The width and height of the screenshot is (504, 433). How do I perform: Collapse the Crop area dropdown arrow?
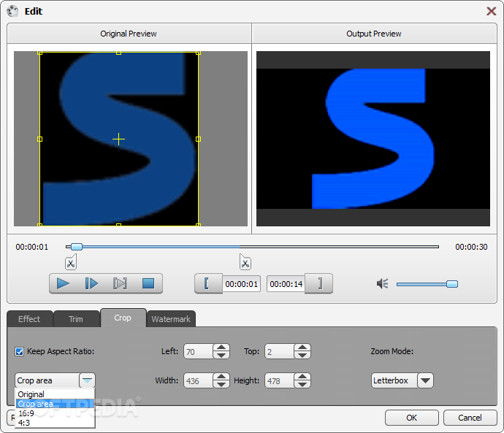[x=87, y=380]
